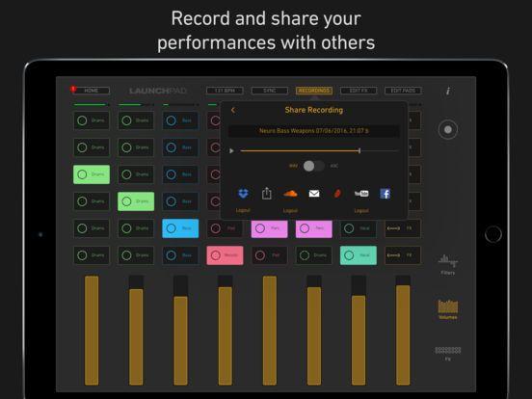Go back with the Share Recording chevron
The width and height of the screenshot is (532, 399).
pyautogui.click(x=233, y=110)
